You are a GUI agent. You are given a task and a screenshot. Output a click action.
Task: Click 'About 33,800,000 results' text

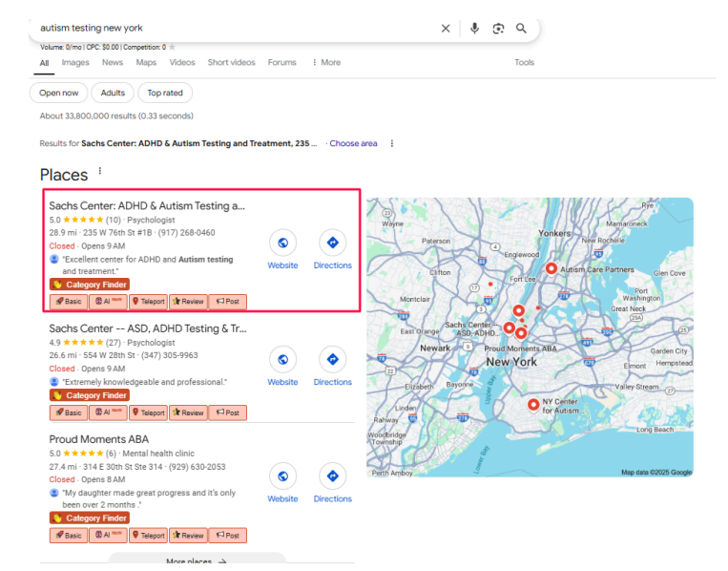116,116
